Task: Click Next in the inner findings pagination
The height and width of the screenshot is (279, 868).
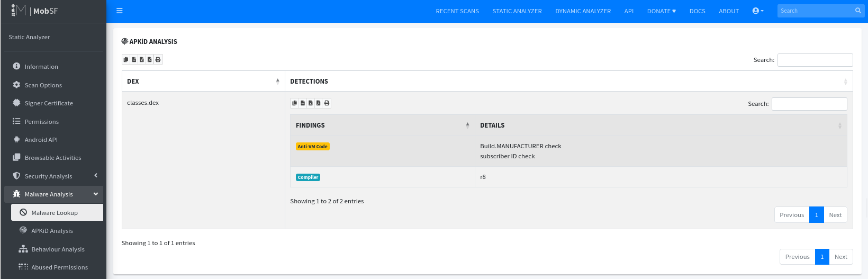Action: click(835, 215)
